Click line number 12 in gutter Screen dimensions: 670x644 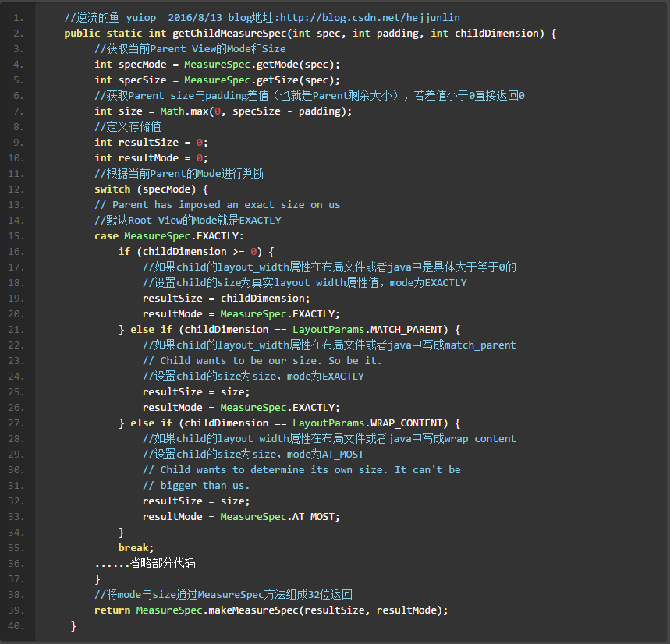click(16, 189)
